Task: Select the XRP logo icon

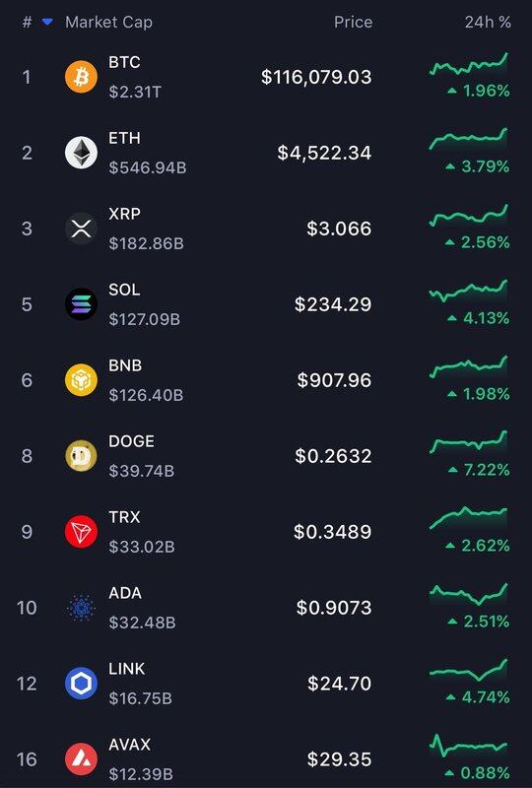Action: pyautogui.click(x=81, y=229)
